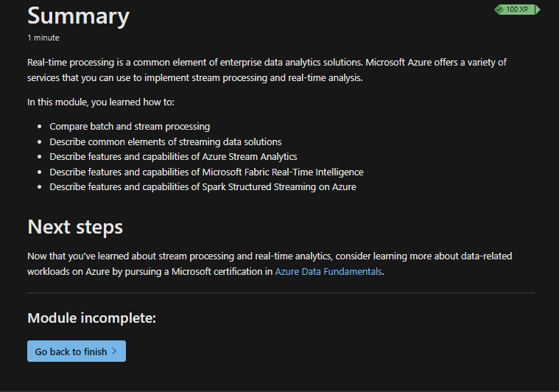Click the bullet dot before Compare batch
Image resolution: width=559 pixels, height=392 pixels.
(x=40, y=127)
